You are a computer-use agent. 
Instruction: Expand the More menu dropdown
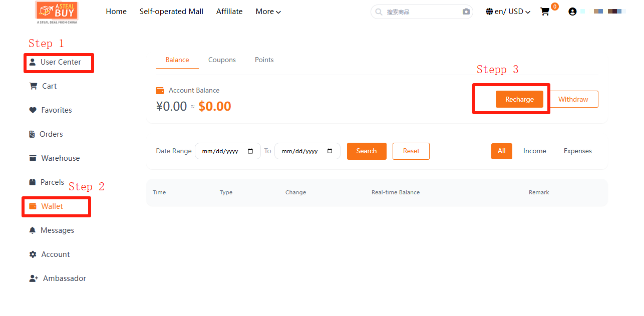click(x=268, y=12)
